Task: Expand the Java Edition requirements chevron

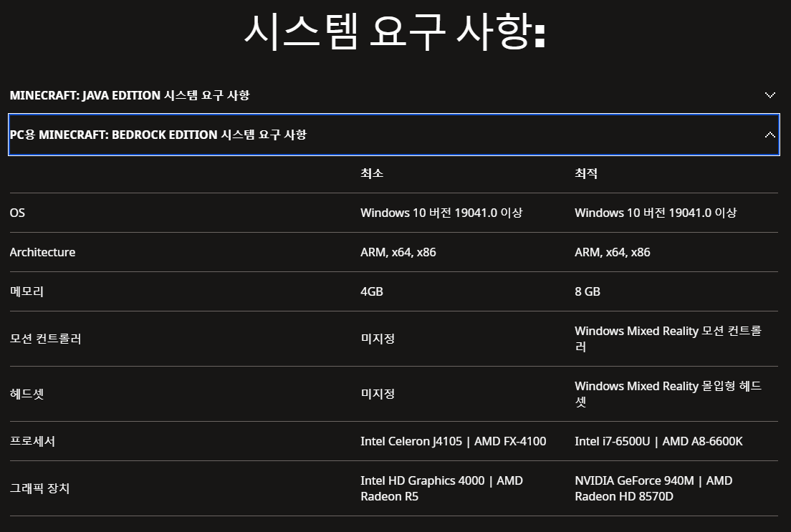Action: 770,95
